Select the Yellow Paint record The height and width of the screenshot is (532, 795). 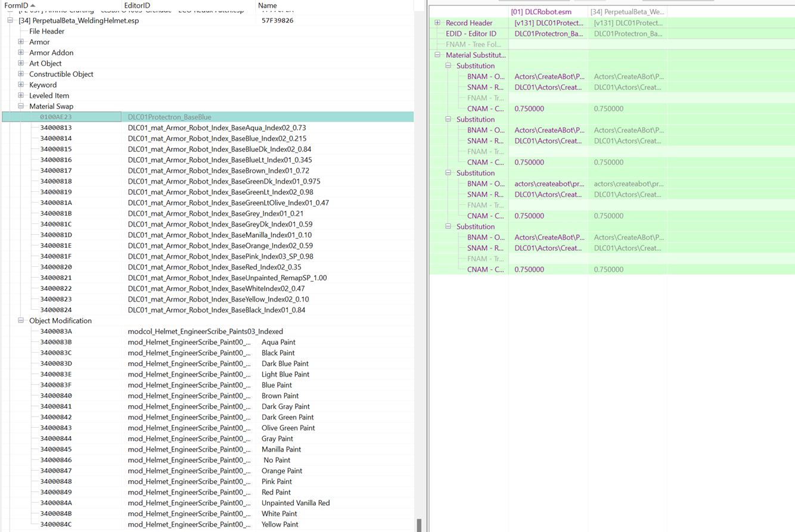point(207,524)
